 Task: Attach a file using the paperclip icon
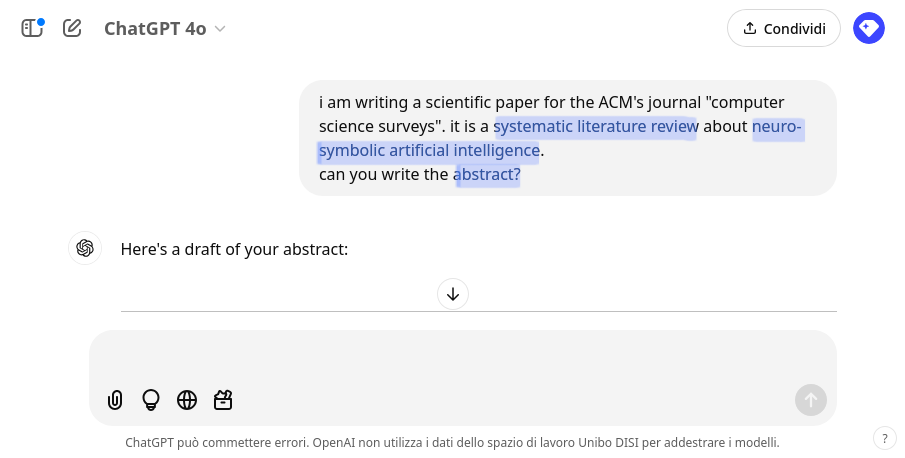pos(115,400)
